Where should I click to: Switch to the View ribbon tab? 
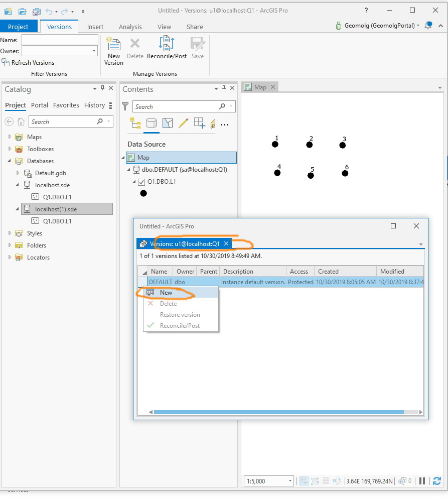click(164, 27)
